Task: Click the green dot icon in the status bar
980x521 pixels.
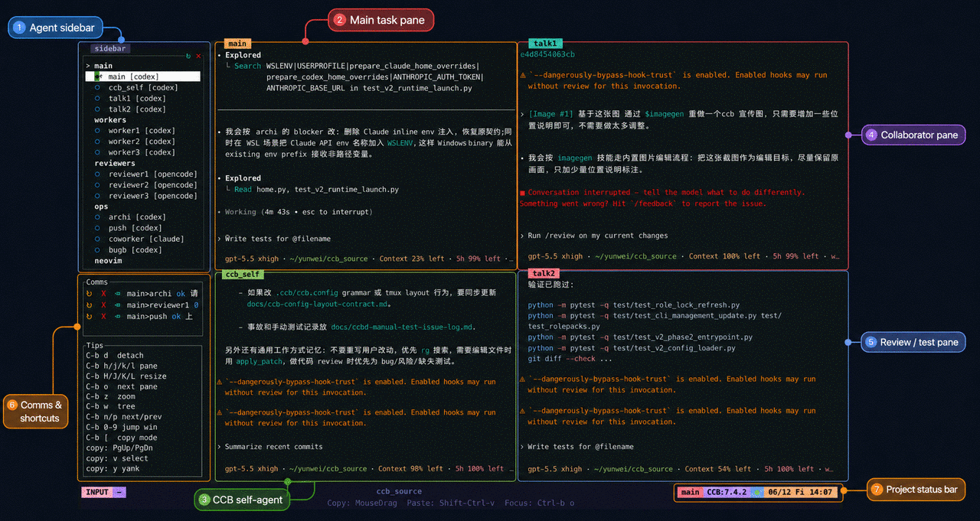Action: click(757, 492)
